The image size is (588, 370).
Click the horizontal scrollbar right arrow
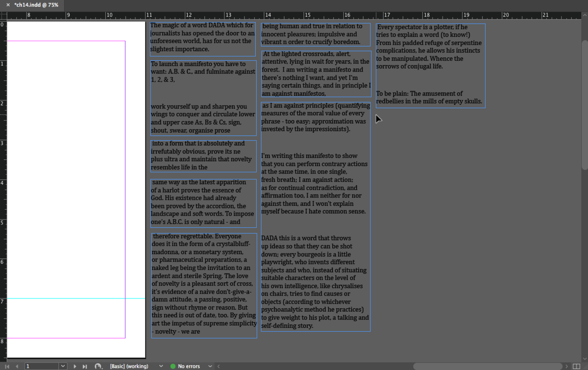click(566, 366)
